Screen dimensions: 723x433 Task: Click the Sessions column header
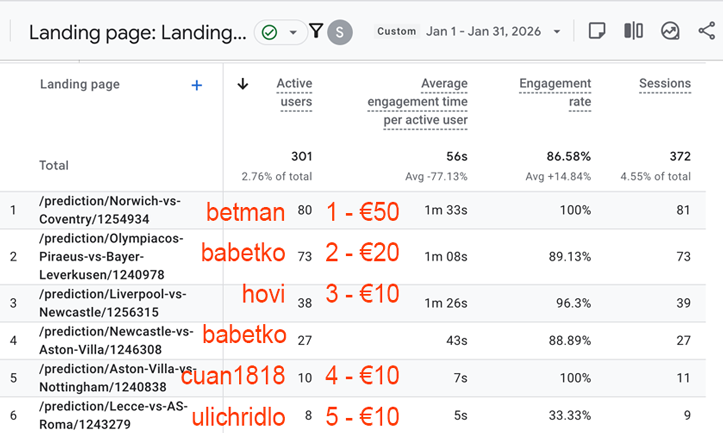tap(665, 84)
